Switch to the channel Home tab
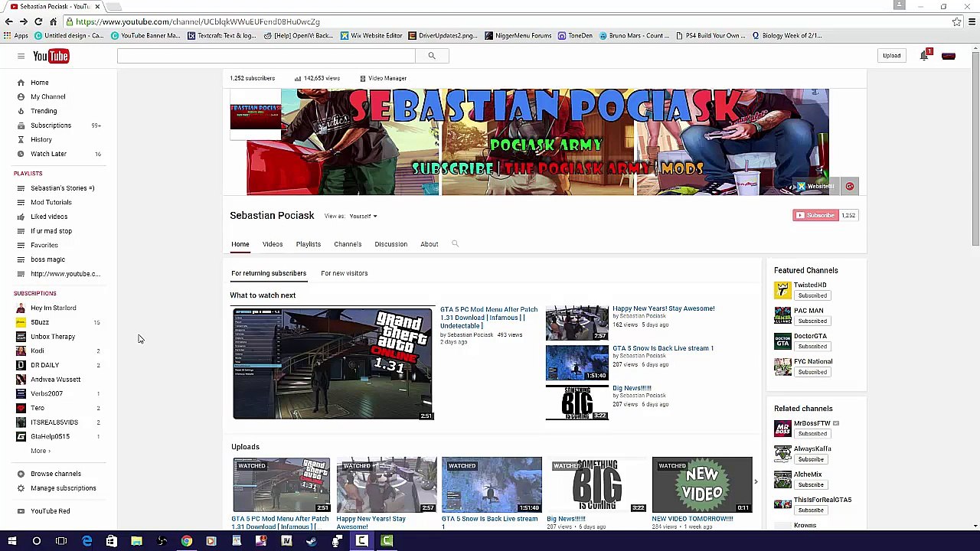 point(240,244)
